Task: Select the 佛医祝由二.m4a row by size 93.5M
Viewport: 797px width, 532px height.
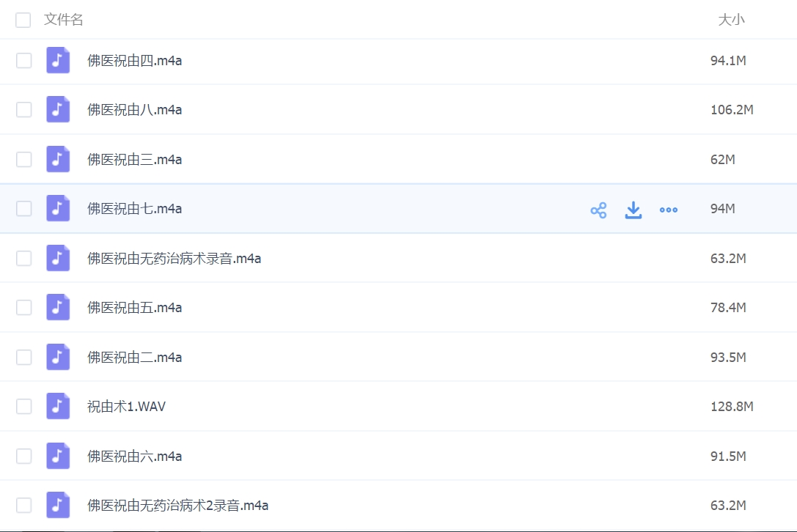Action: coord(727,357)
